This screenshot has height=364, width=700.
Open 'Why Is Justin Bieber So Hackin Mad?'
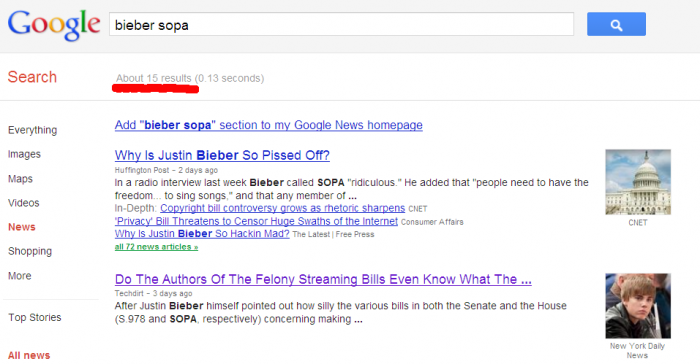pos(202,234)
